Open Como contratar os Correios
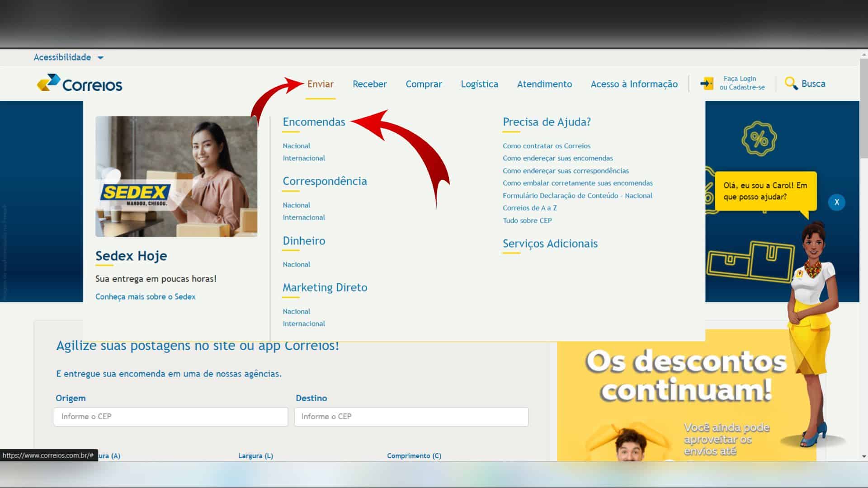 (x=547, y=146)
